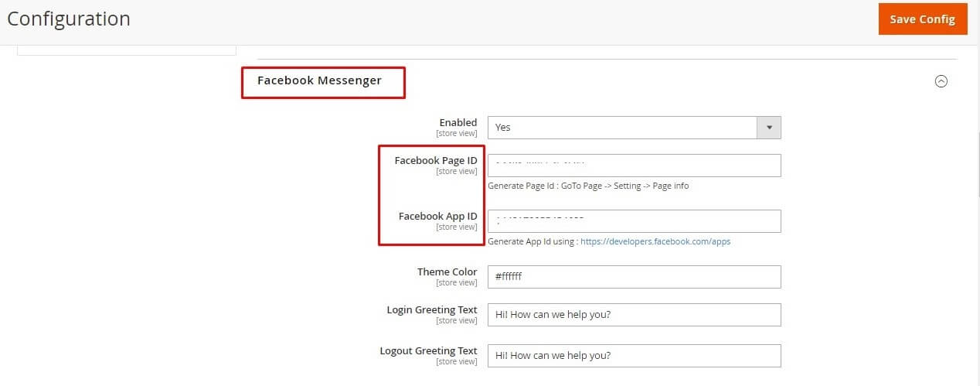The width and height of the screenshot is (980, 386).
Task: Click the Facebook Page ID label
Action: click(x=435, y=161)
